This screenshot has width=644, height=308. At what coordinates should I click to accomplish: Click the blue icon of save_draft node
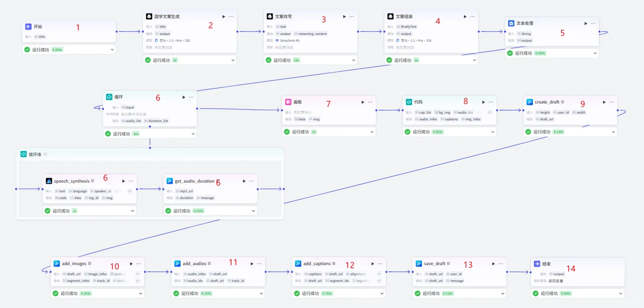point(419,263)
